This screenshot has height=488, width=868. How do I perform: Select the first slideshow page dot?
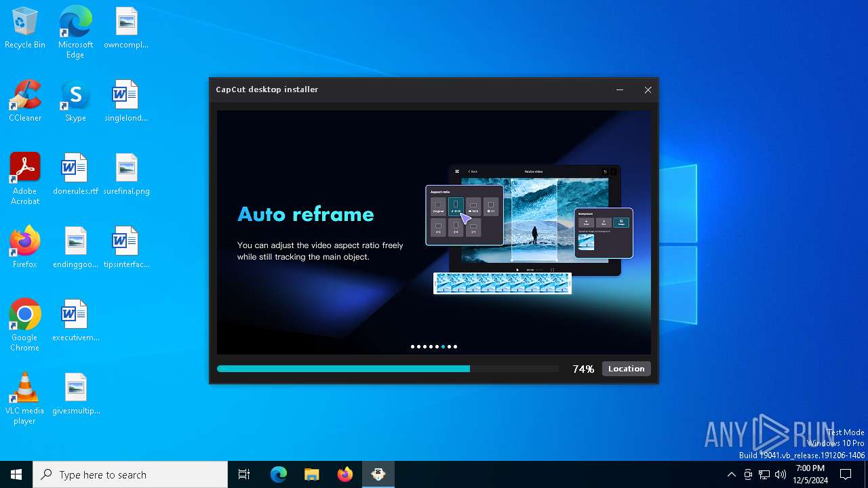[412, 346]
